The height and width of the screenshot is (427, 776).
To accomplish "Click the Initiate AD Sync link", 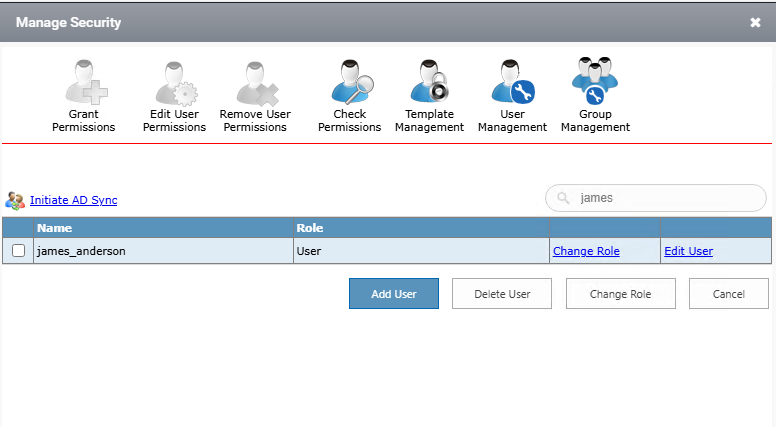I will click(x=73, y=200).
